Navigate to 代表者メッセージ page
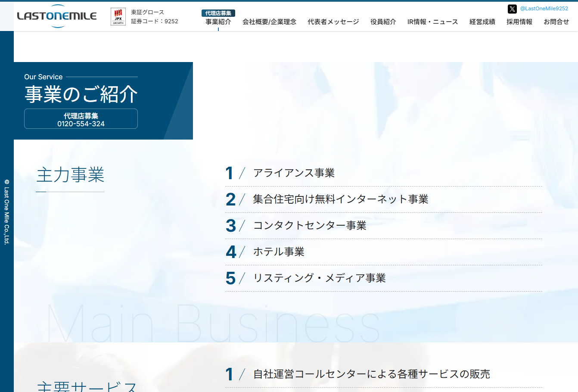The height and width of the screenshot is (392, 578). (x=333, y=22)
